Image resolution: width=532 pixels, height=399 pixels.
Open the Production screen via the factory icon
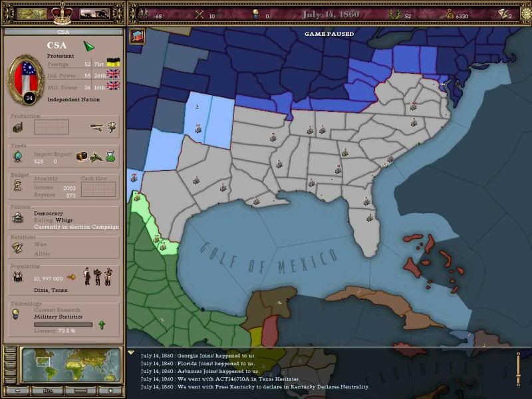tap(19, 128)
